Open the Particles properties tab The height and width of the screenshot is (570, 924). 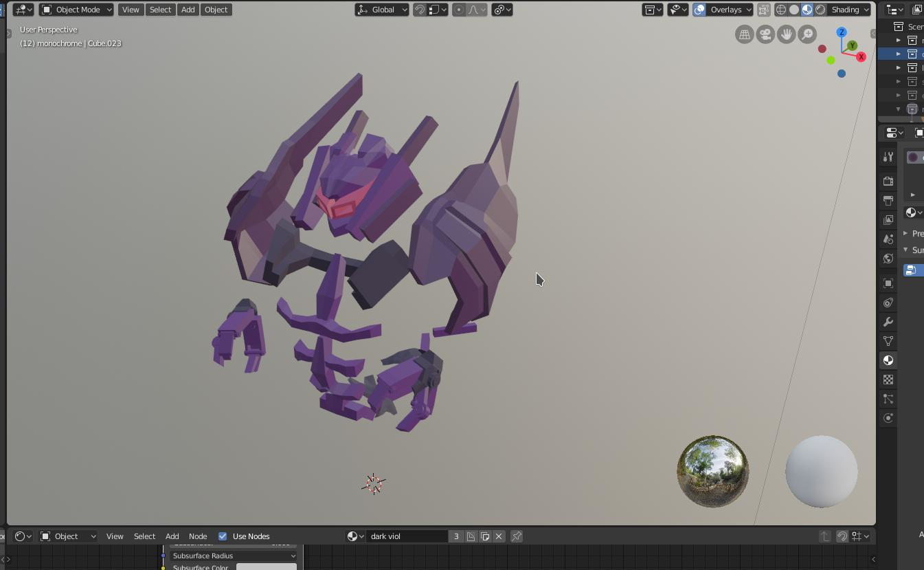click(888, 399)
